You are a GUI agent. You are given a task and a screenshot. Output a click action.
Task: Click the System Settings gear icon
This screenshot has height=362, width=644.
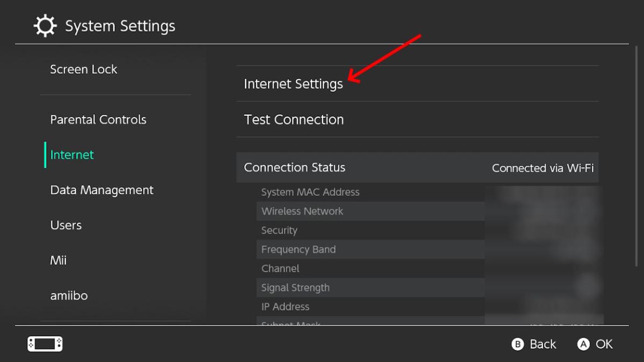click(45, 26)
